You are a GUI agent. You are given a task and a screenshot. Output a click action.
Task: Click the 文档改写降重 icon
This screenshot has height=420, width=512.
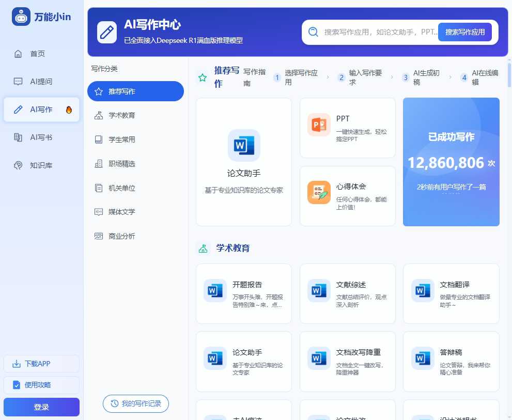pos(319,357)
